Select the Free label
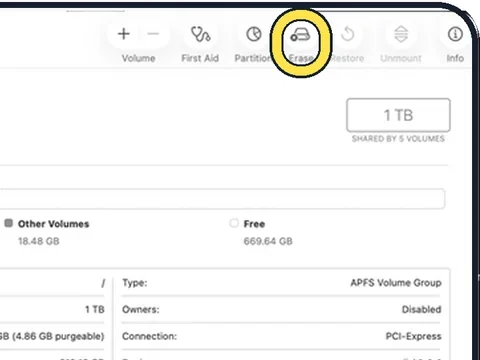Screen dimensions: 480x360 [x=254, y=224]
